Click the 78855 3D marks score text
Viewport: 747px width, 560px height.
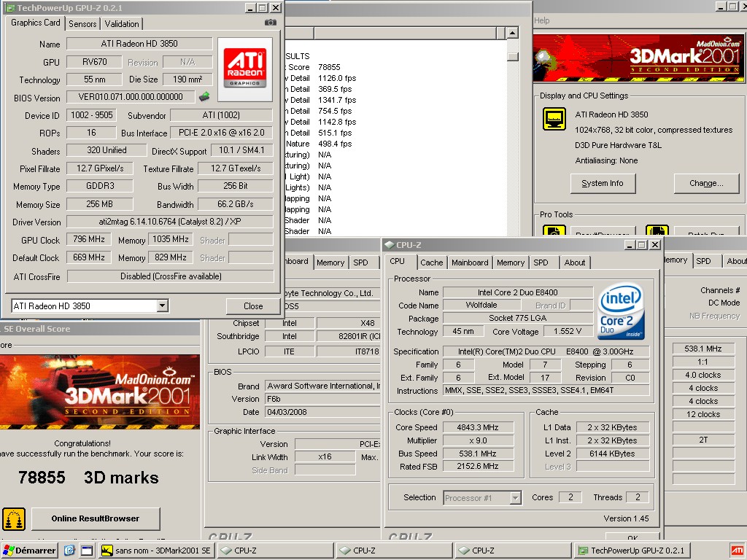point(88,478)
